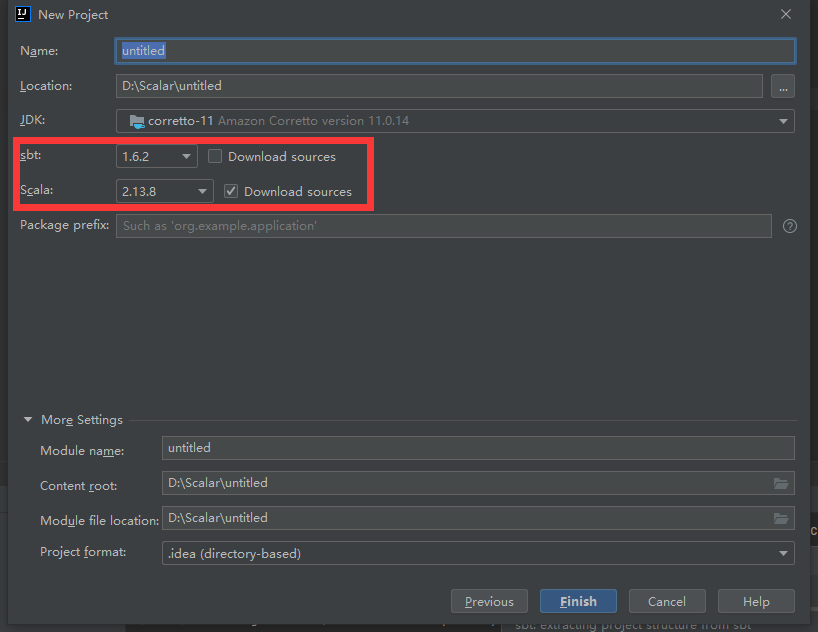818x632 pixels.
Task: Open the Package prefix help icon
Action: click(789, 226)
